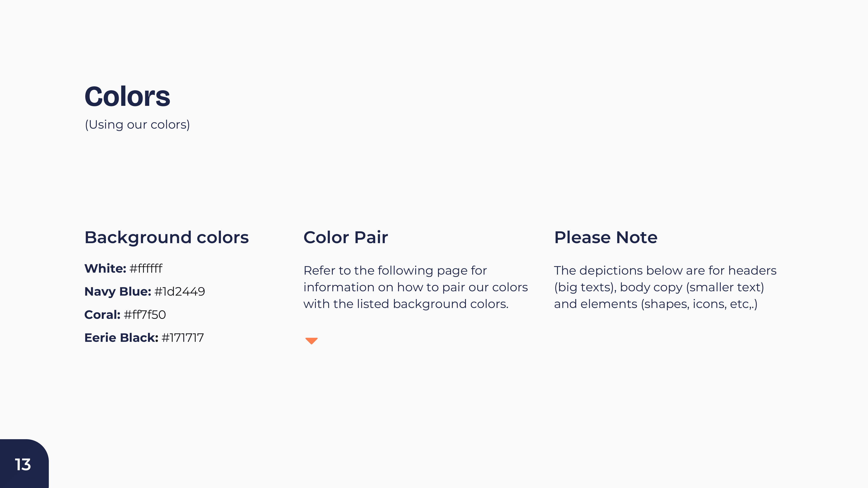This screenshot has height=488, width=868.
Task: Select the line "with the listed background colors."
Action: click(x=406, y=304)
